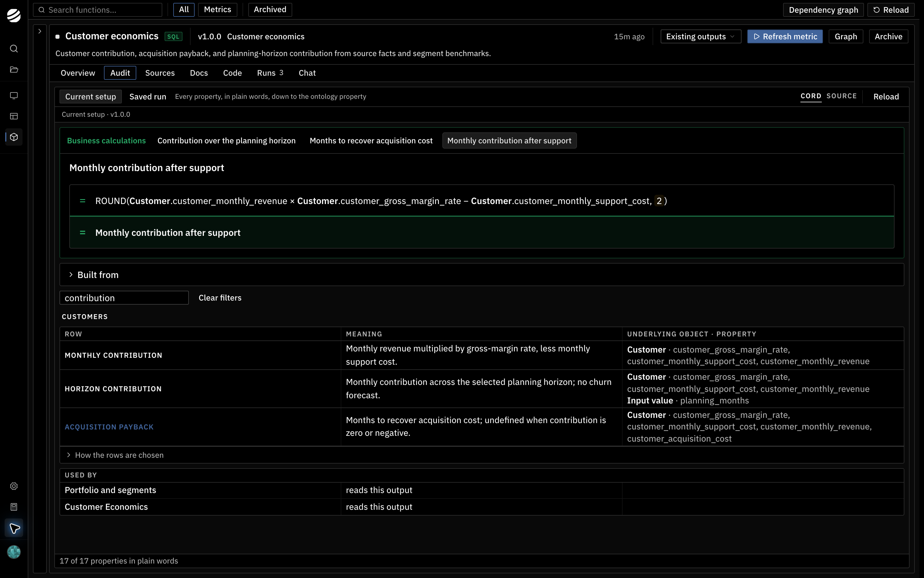
Task: Open the monitor icon in left sidebar
Action: 14,96
